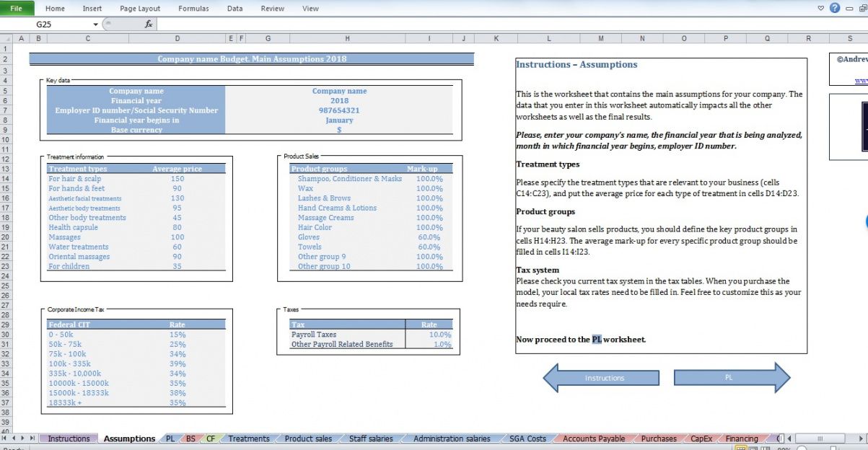Open Excel Help question mark icon
Image resolution: width=868 pixels, height=450 pixels.
(835, 8)
